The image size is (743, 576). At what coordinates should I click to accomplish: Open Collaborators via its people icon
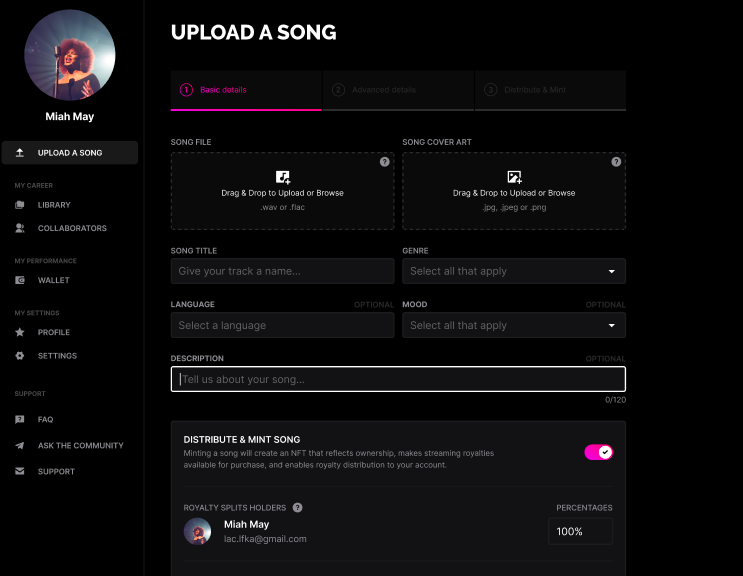pyautogui.click(x=19, y=228)
